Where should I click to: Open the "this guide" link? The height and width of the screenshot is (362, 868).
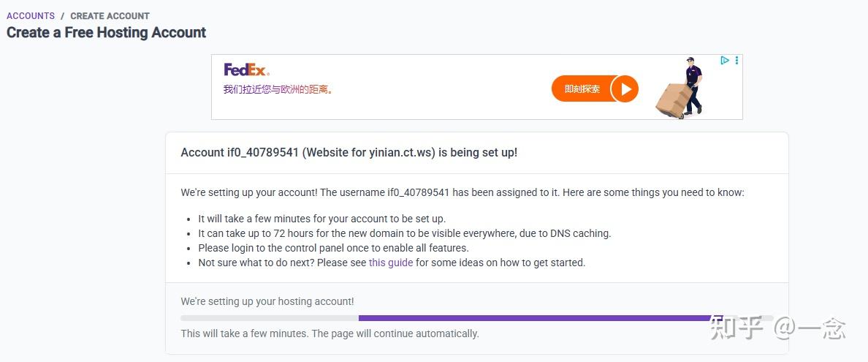click(391, 263)
